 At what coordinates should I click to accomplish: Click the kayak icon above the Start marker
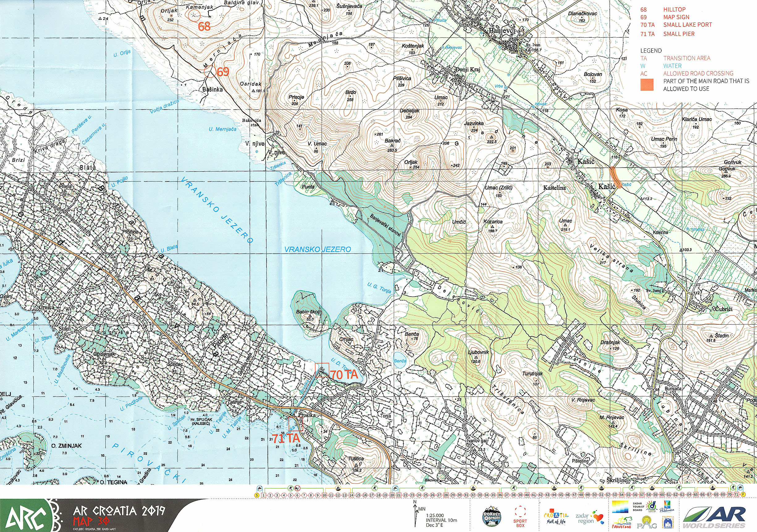tap(260, 488)
